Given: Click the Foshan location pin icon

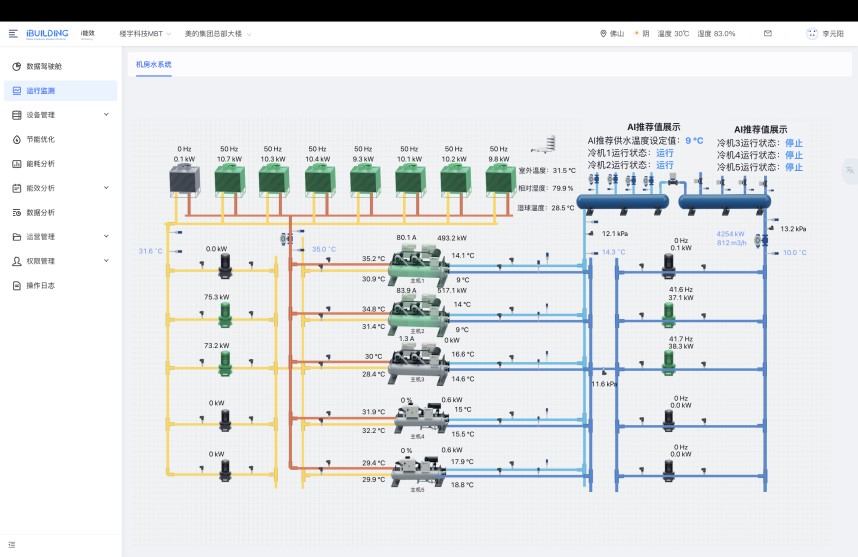Looking at the screenshot, I should pos(603,33).
